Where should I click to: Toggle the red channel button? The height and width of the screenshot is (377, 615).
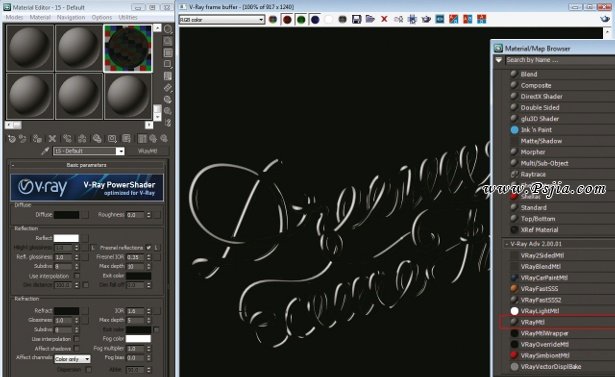287,20
